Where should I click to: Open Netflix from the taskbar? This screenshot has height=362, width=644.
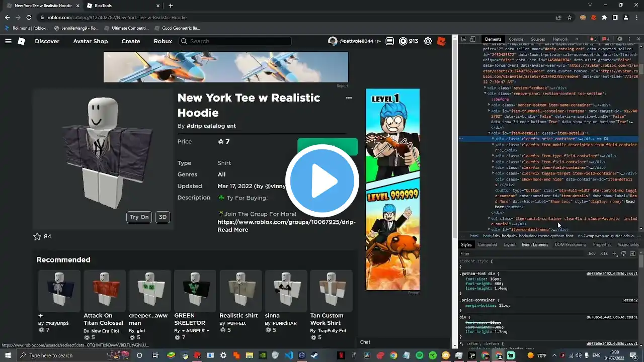pos(341,355)
